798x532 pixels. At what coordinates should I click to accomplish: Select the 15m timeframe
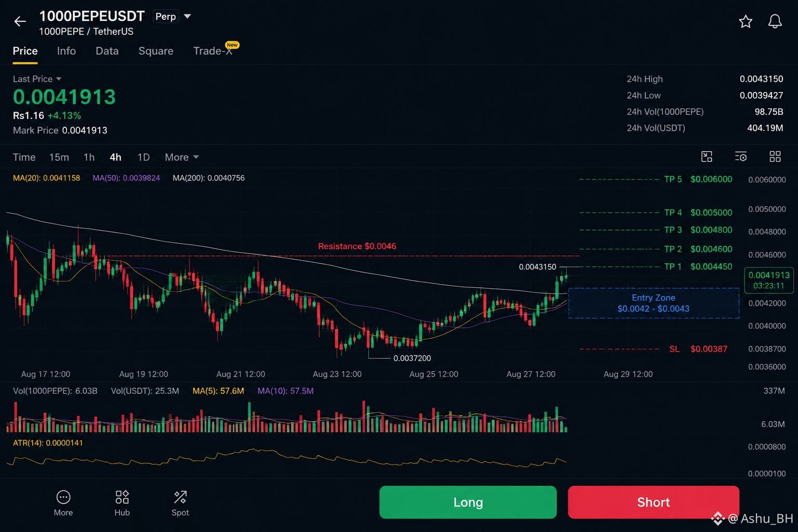tap(59, 157)
